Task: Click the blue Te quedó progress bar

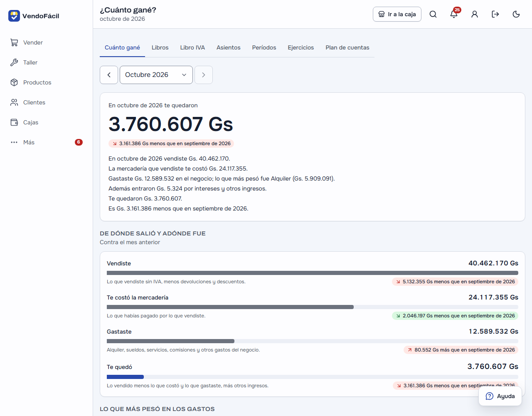Action: click(125, 377)
